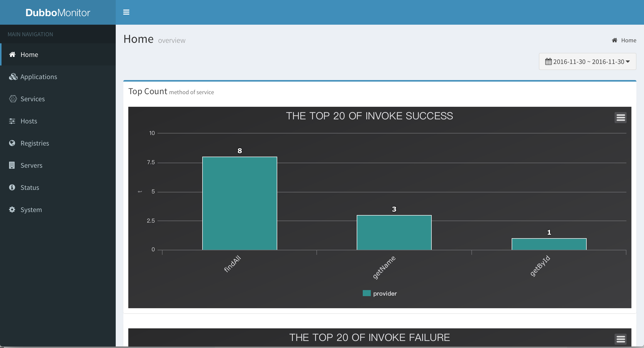Open the Invoke Success chart context menu
This screenshot has height=348, width=644.
(x=621, y=118)
